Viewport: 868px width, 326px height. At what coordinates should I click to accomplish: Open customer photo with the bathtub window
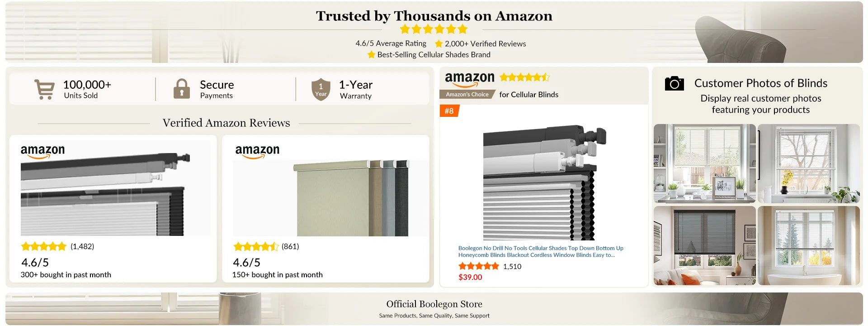point(808,245)
